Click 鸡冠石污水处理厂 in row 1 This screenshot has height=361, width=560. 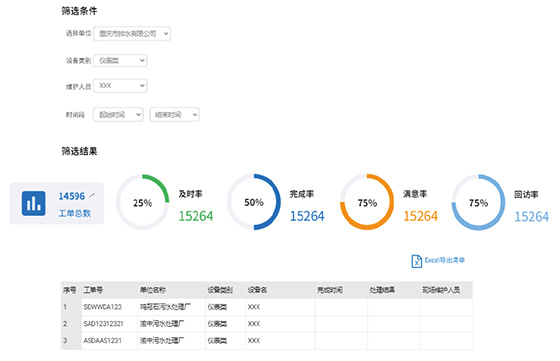point(165,307)
